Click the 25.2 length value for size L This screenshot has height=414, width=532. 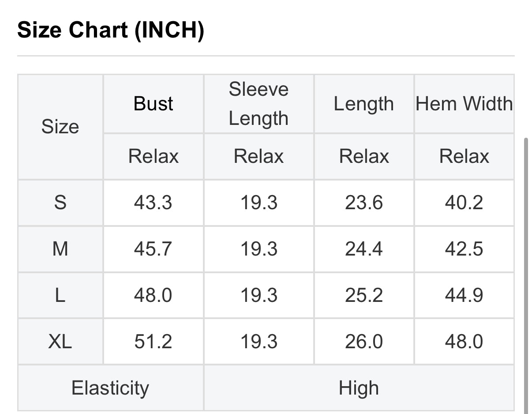363,295
